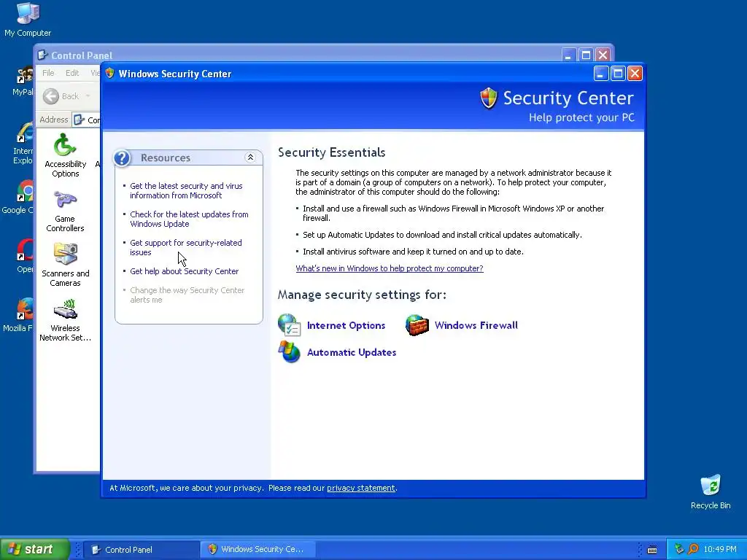
Task: Minimize the Control Panel window
Action: point(568,55)
